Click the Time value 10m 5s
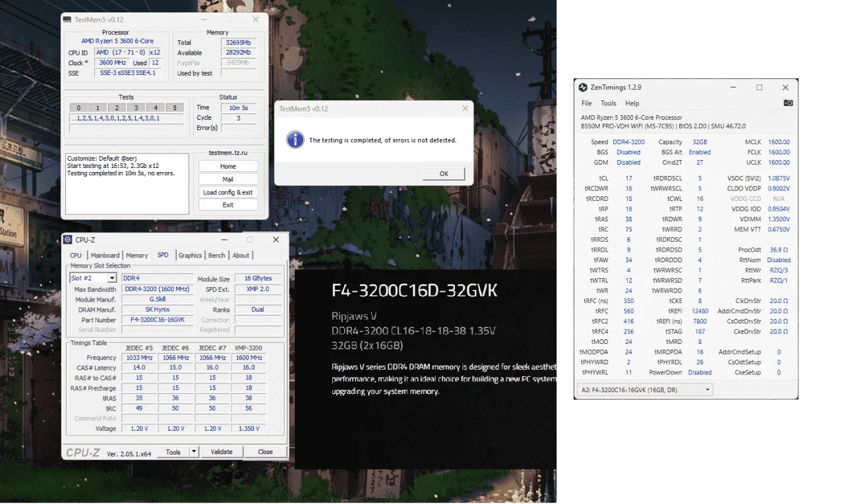844x504 pixels. click(238, 107)
